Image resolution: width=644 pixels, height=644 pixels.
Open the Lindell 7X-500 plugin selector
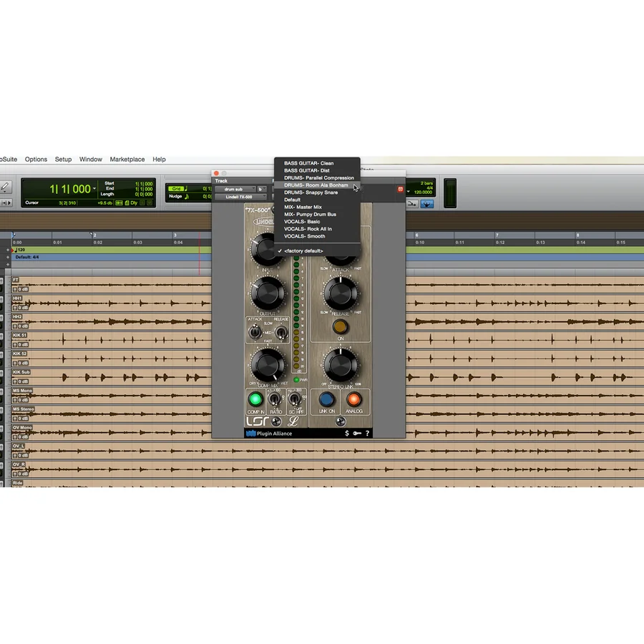click(240, 197)
